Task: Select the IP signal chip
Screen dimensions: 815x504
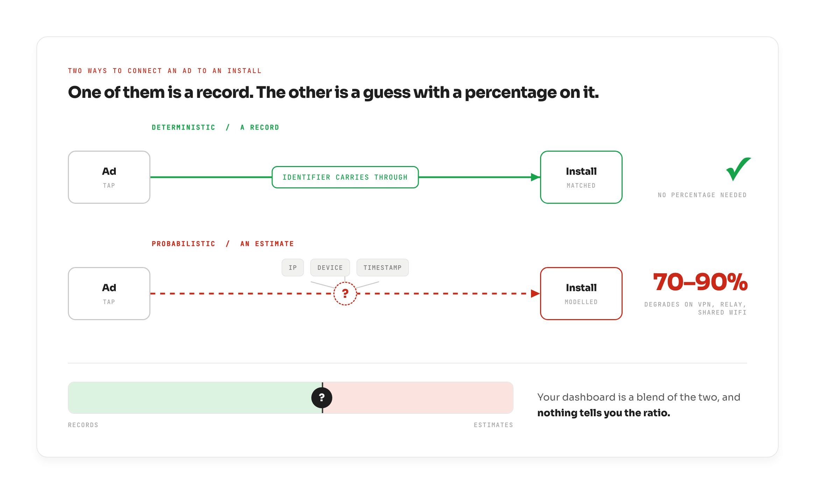Action: point(293,268)
